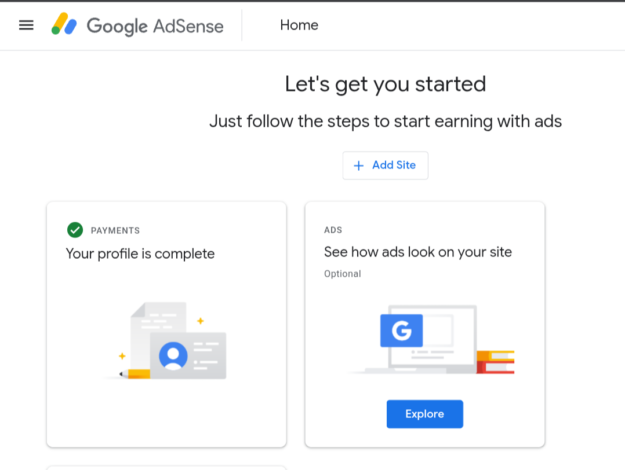Viewport: 625px width, 470px height.
Task: Click the Google AdSense logo
Action: click(x=137, y=25)
